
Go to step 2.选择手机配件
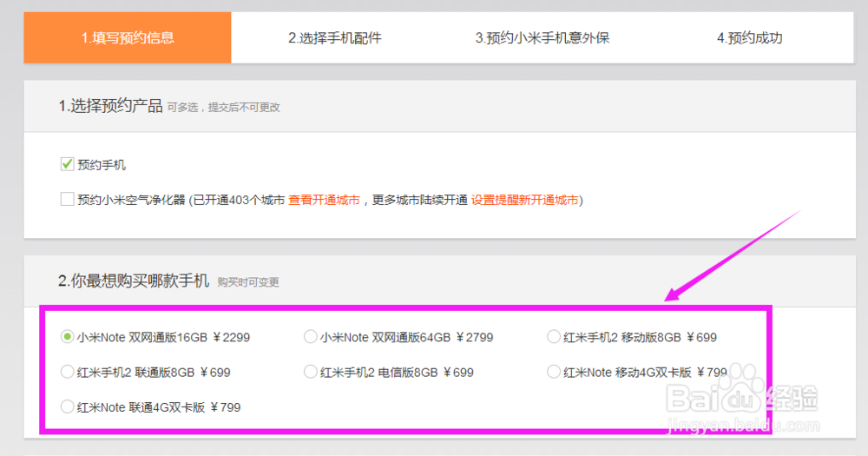(x=335, y=37)
